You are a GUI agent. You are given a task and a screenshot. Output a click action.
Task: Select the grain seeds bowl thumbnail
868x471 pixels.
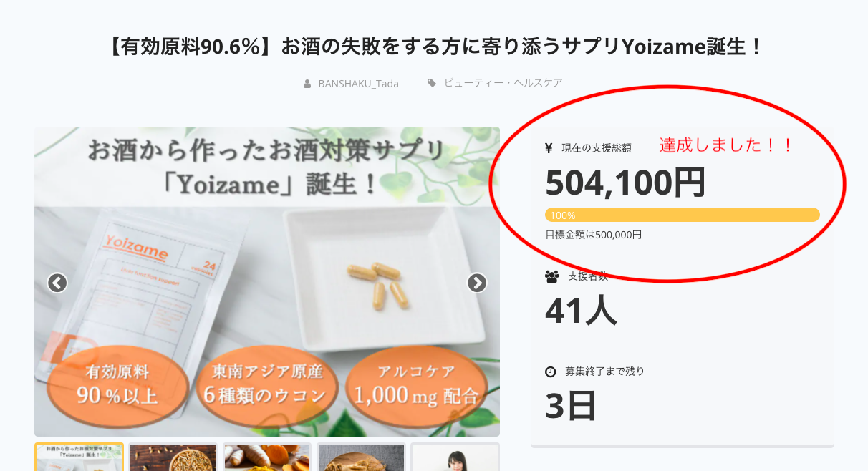coord(173,457)
